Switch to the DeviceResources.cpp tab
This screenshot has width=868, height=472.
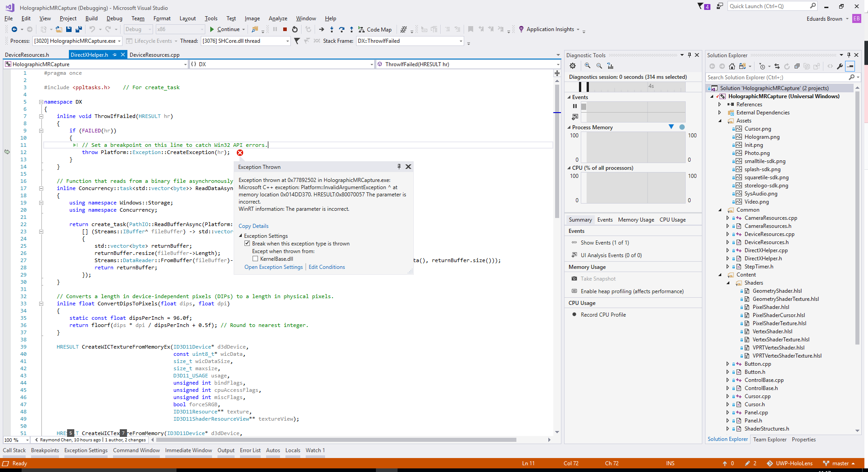[x=154, y=54]
